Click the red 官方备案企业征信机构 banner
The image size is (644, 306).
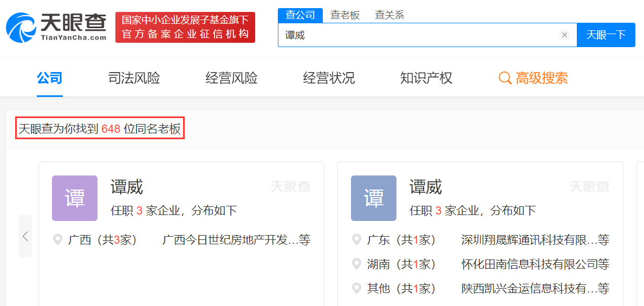pos(185,27)
